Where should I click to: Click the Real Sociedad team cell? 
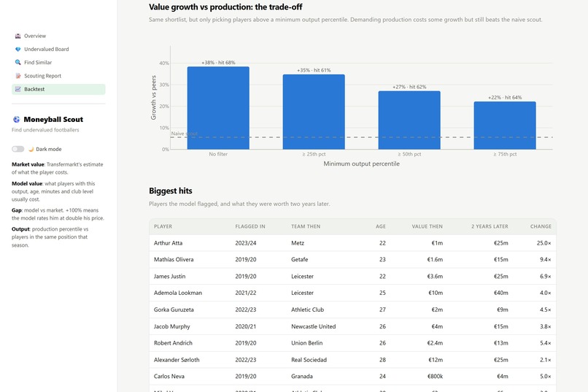pos(309,360)
